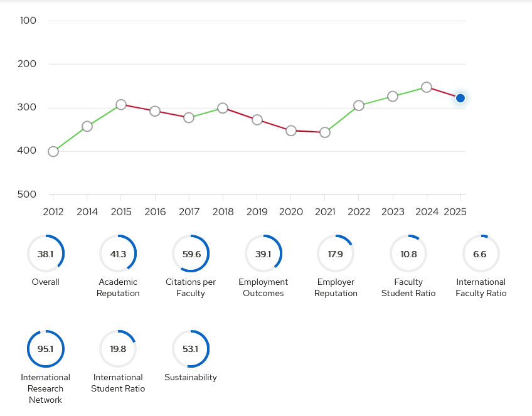Screen dimensions: 532x416
Task: Click the 2025 highlighted blue data point
Action: click(x=460, y=98)
